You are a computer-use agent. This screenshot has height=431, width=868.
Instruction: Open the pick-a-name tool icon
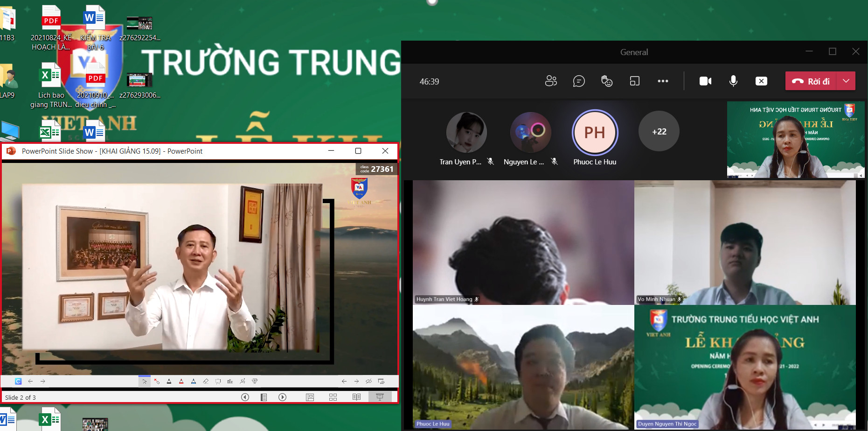coord(243,381)
